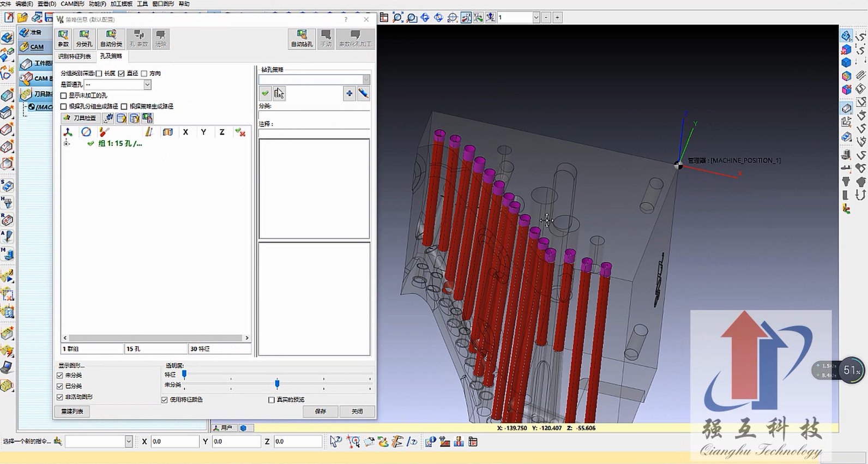Image resolution: width=868 pixels, height=464 pixels.
Task: Enable 显示未加工的孔 checkbox
Action: (x=64, y=95)
